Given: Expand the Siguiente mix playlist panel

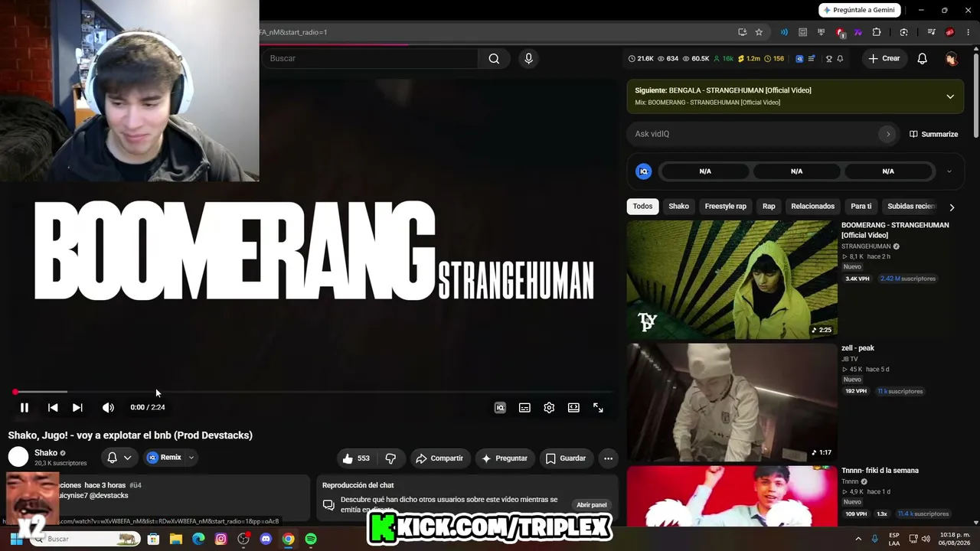Looking at the screenshot, I should click(x=950, y=96).
